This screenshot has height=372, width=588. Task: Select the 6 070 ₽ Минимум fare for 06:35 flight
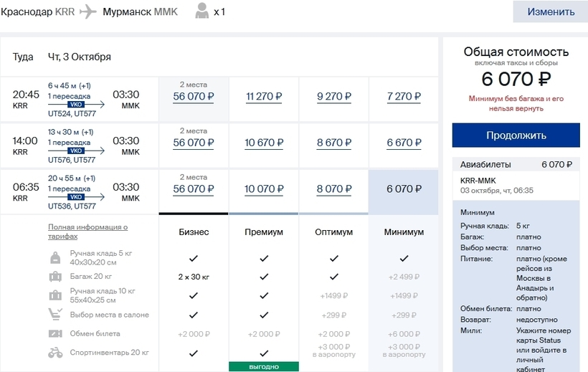coord(403,189)
